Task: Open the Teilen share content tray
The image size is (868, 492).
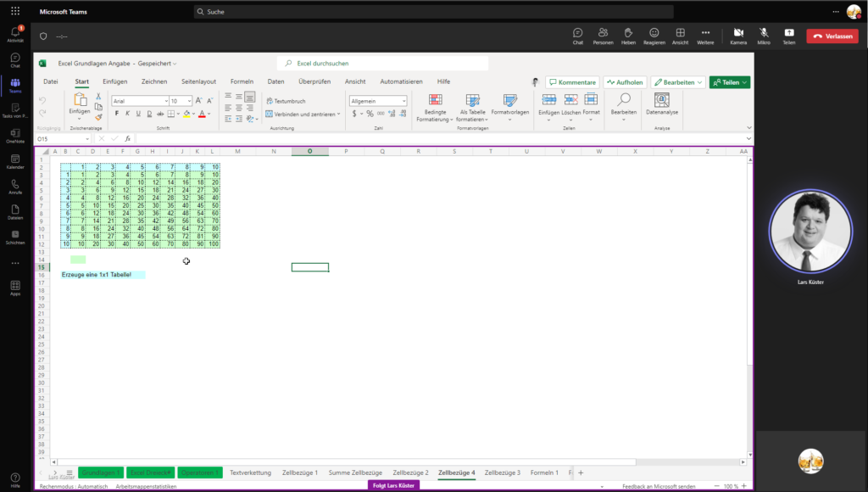Action: [x=789, y=36]
